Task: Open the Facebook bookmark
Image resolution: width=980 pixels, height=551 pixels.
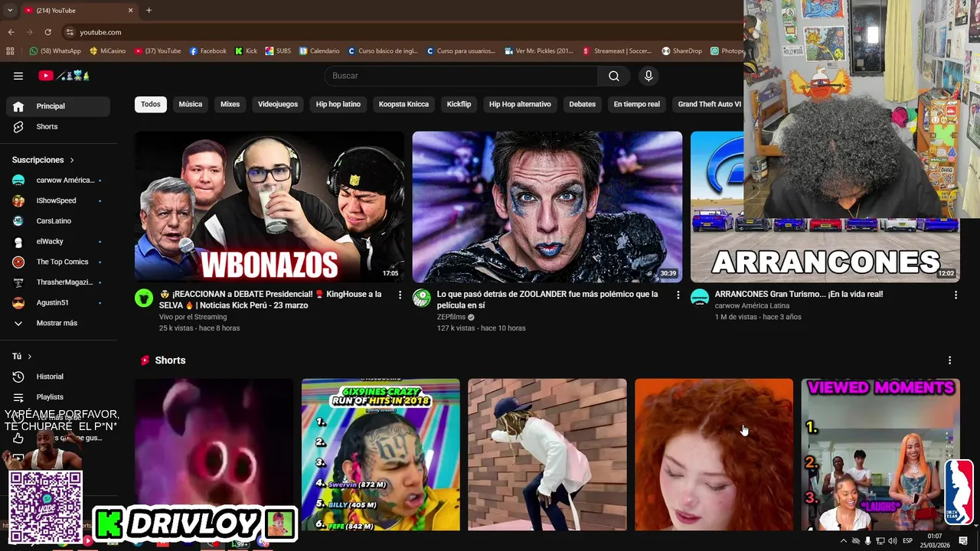Action: pos(207,51)
